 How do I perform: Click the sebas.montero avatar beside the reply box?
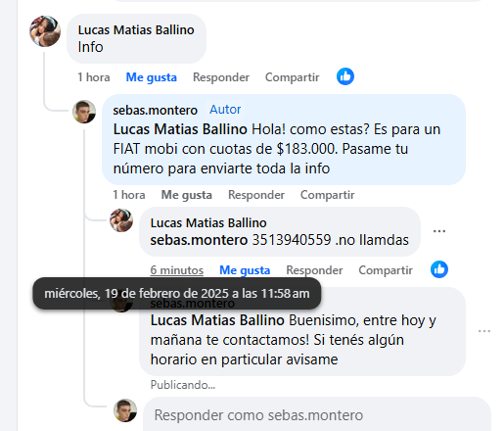coord(125,410)
